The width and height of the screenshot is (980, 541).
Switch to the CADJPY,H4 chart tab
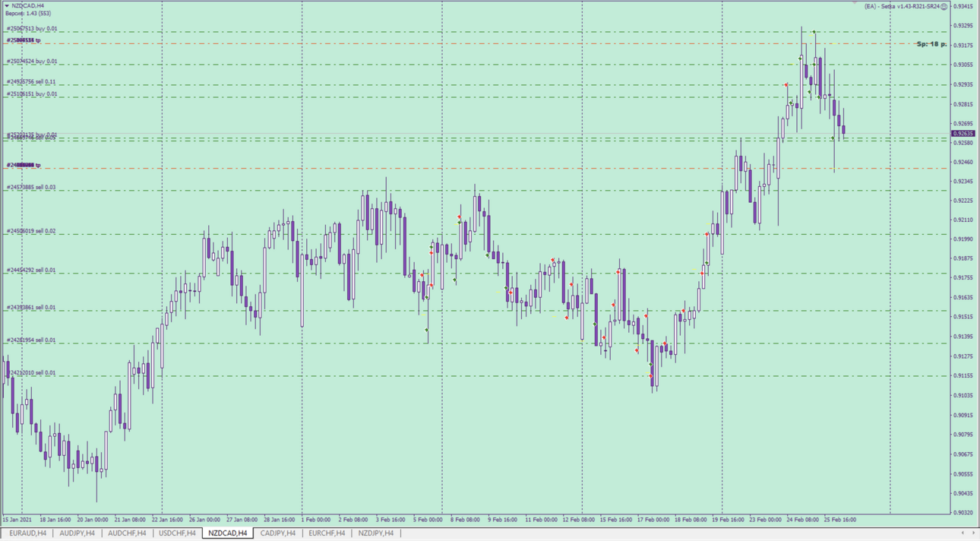(x=278, y=533)
